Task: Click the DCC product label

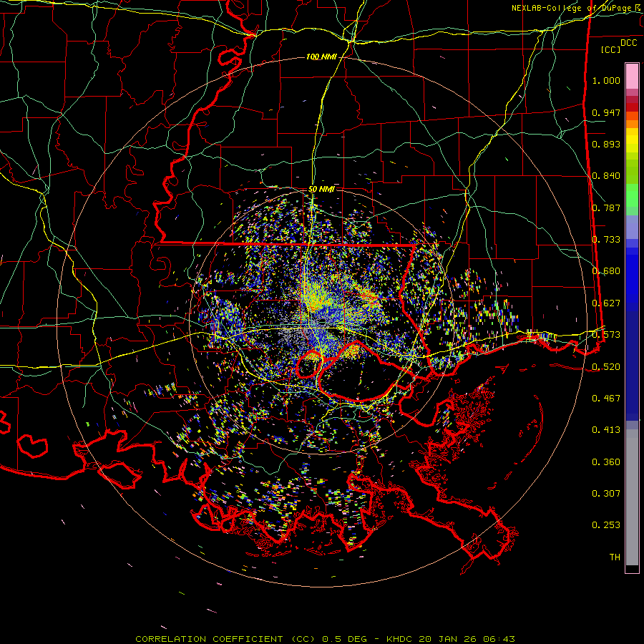Action: point(628,43)
